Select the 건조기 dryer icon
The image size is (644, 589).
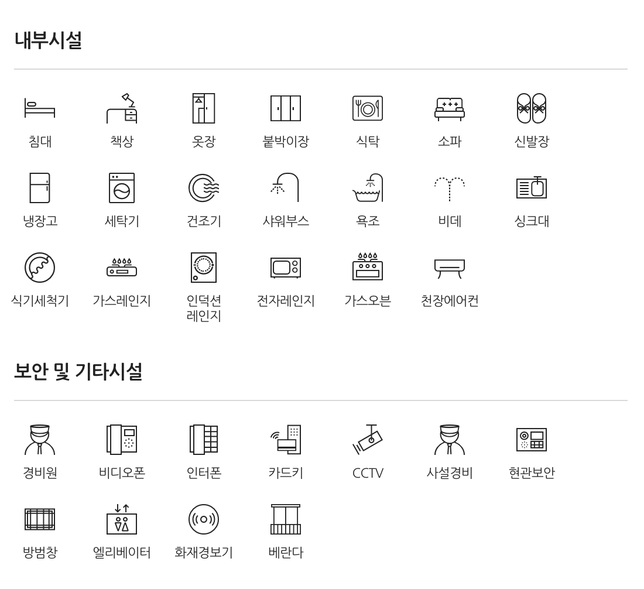point(204,188)
